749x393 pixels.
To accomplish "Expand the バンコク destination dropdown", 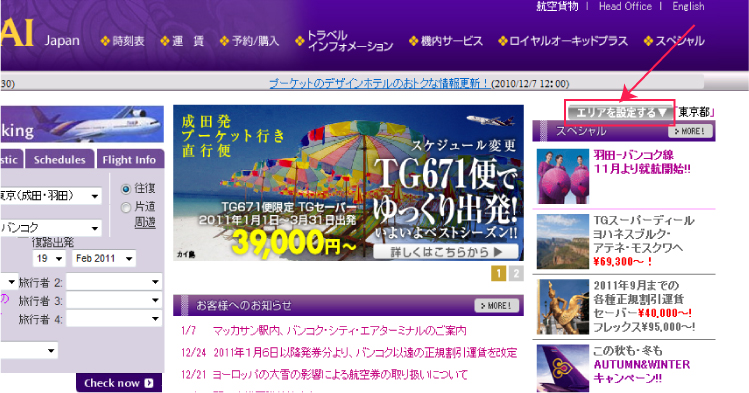I will 51,228.
